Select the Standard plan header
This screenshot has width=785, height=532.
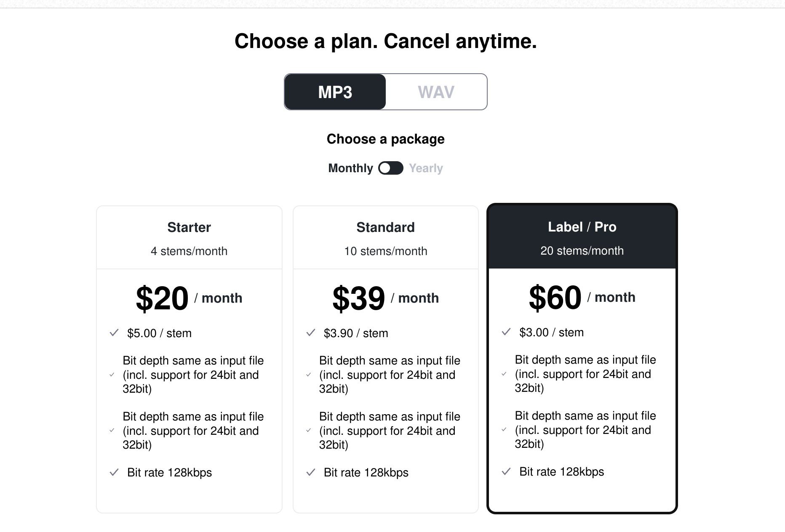(x=385, y=227)
